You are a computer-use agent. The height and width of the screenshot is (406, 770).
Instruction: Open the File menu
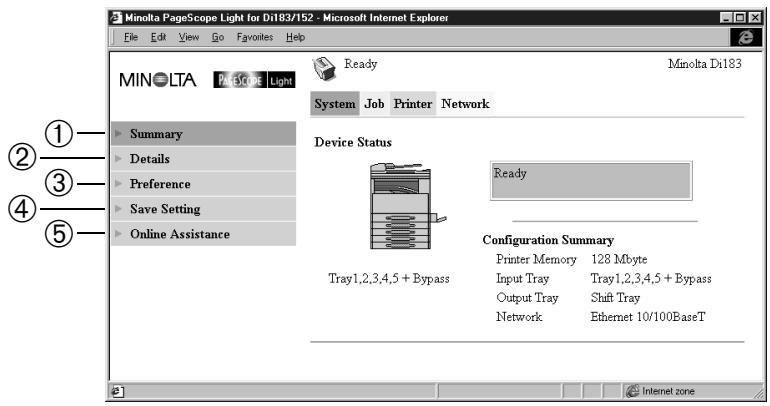131,37
